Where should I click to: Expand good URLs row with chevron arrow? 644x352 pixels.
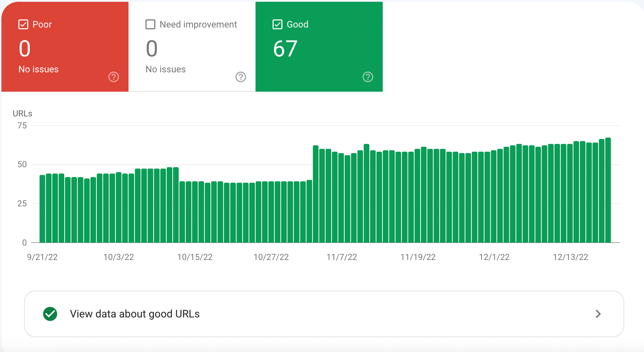coord(598,314)
